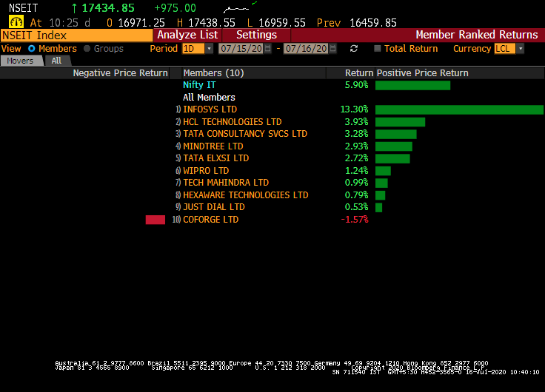This screenshot has height=392, width=545.
Task: Switch to the Movers tab
Action: click(20, 61)
